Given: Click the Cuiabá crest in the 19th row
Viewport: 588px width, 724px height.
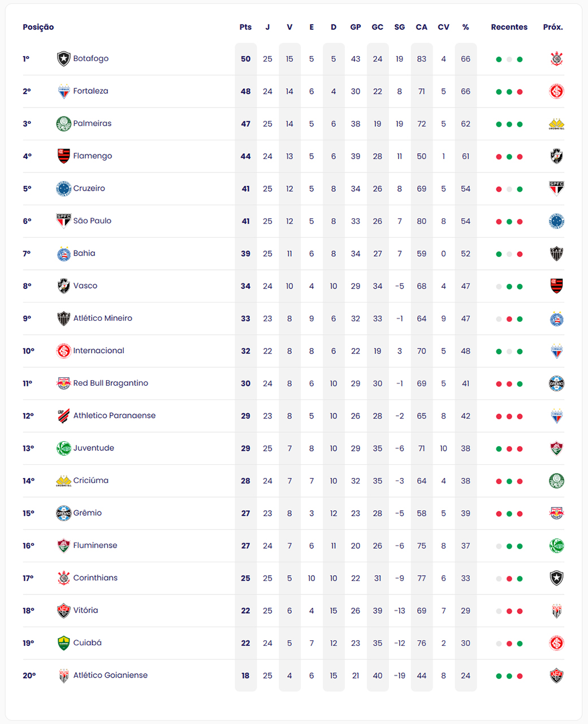Looking at the screenshot, I should pos(63,643).
